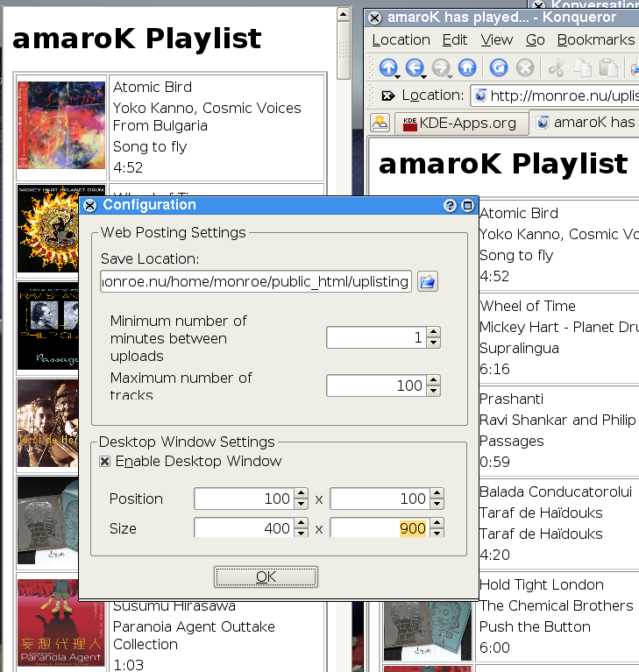
Task: Toggle Enable Desktop Window checkbox
Action: [x=104, y=462]
